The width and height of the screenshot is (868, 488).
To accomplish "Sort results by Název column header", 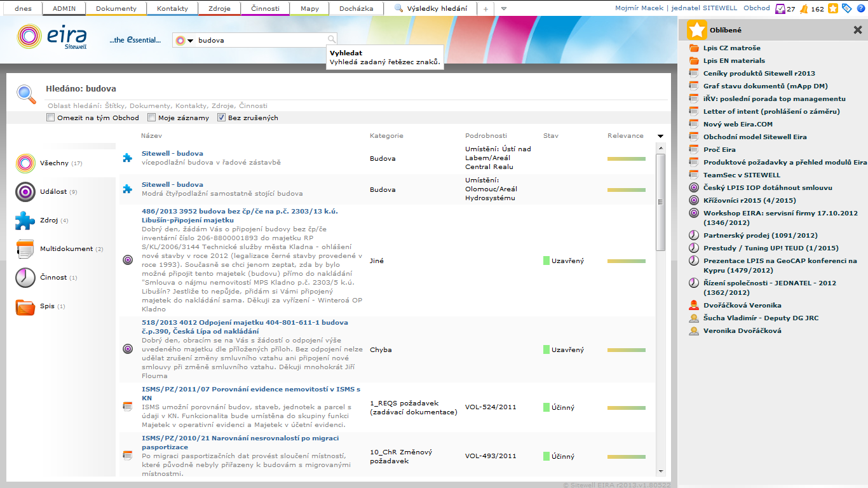I will (x=151, y=136).
